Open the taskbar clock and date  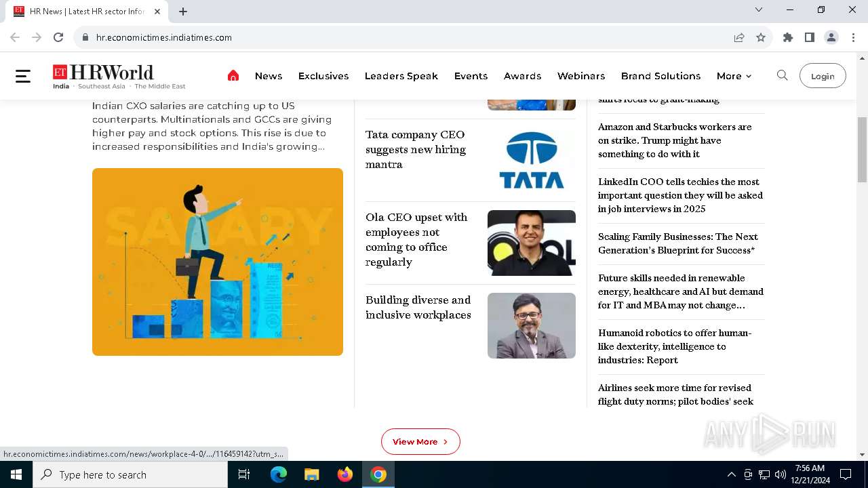[x=810, y=474]
